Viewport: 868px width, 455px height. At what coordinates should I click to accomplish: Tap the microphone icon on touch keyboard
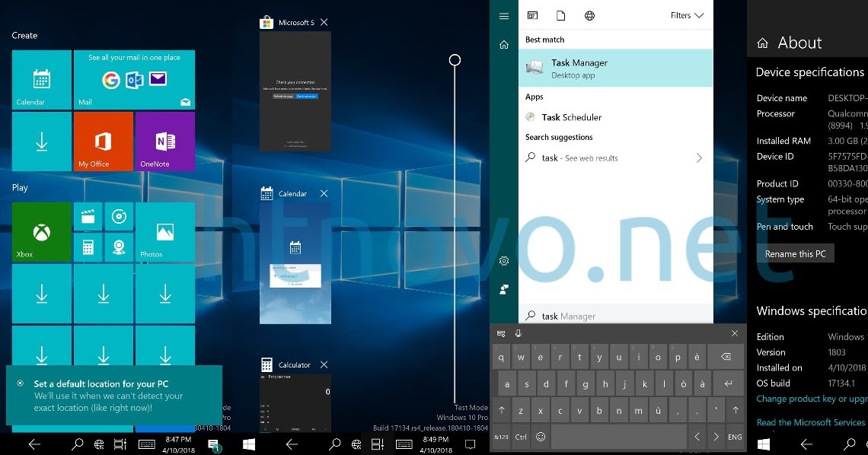click(519, 332)
